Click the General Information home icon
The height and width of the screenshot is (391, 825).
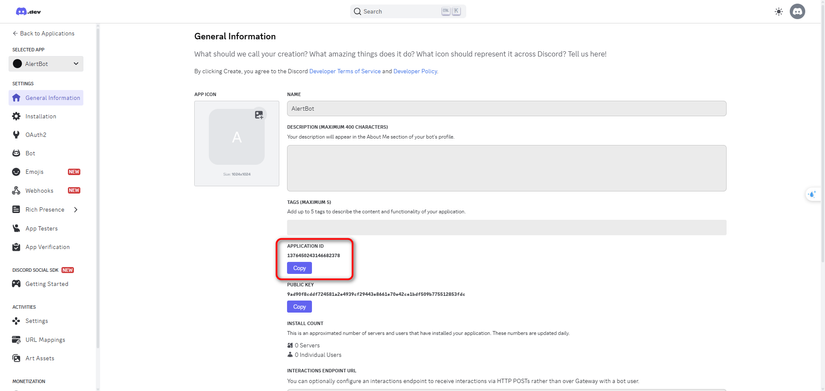pos(16,98)
